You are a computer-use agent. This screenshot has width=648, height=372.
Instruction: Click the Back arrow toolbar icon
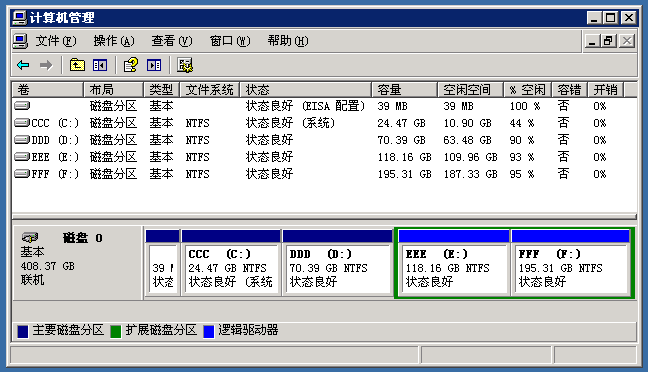pyautogui.click(x=23, y=65)
